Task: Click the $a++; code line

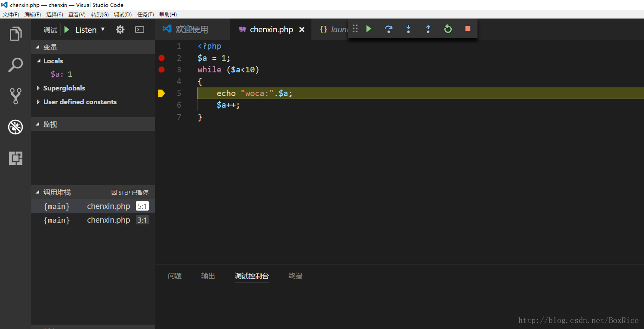Action: (x=228, y=105)
